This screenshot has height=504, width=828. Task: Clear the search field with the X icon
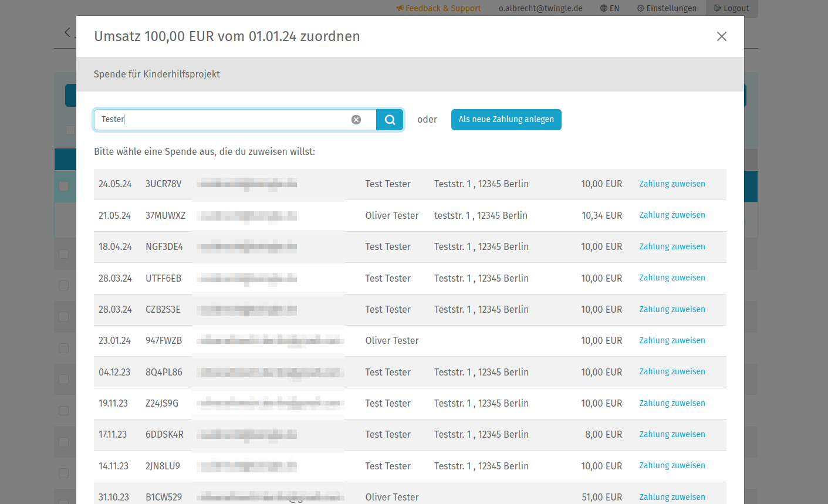[356, 120]
